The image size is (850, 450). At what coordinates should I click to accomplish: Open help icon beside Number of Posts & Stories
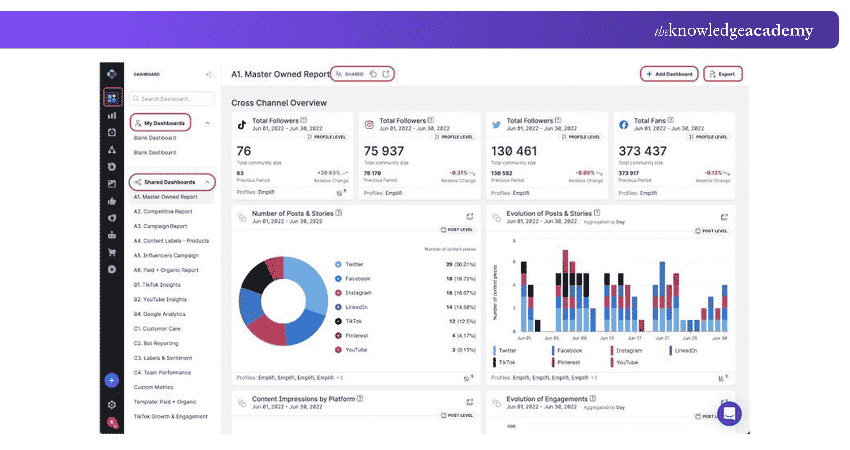click(x=339, y=213)
